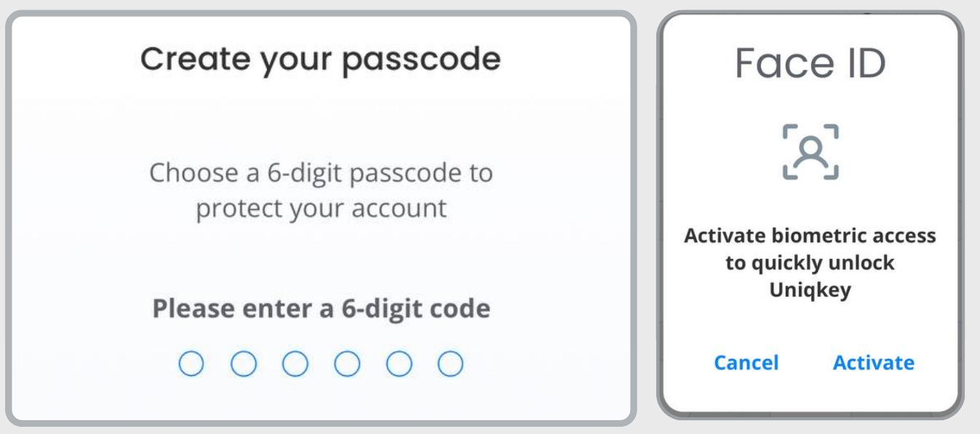Select the fifth passcode digit circle
The width and height of the screenshot is (980, 434).
point(398,363)
